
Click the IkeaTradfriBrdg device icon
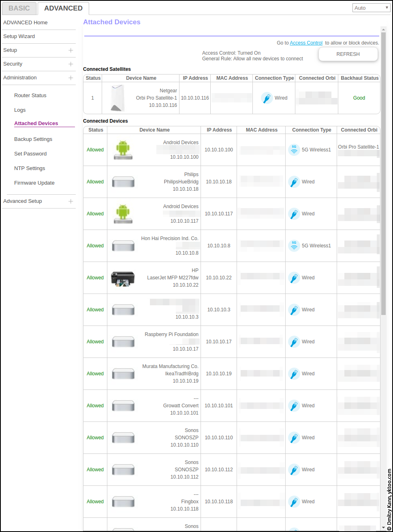tap(123, 374)
